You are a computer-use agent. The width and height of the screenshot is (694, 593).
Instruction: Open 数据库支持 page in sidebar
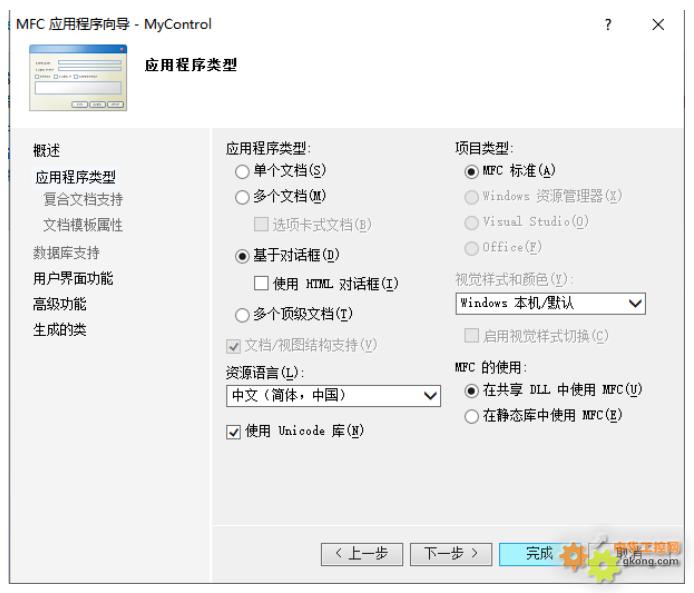(66, 252)
